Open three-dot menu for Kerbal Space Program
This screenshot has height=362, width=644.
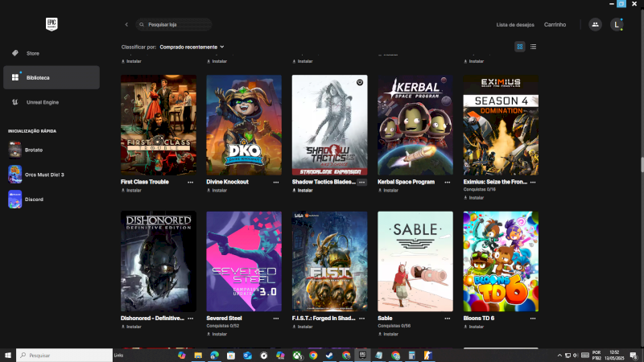[x=448, y=183]
